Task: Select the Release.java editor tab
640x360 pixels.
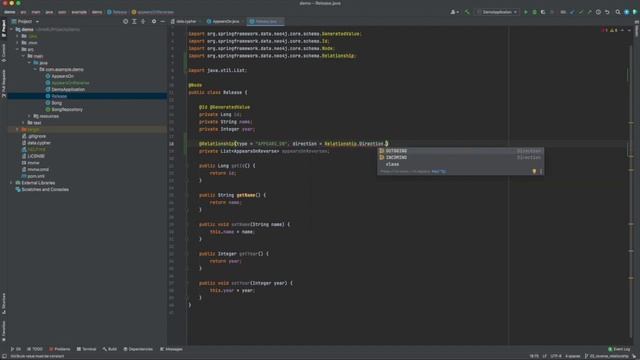Action: pos(266,21)
